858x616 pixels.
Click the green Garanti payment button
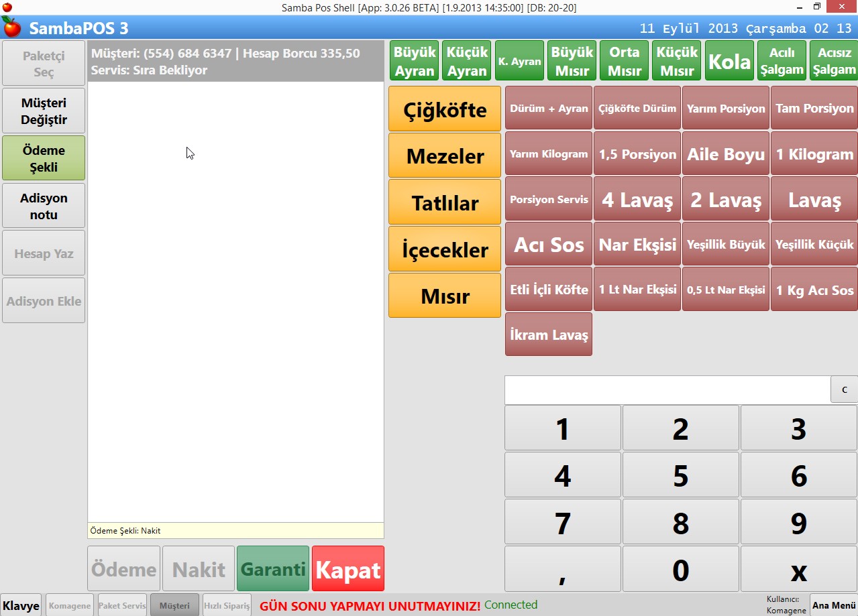point(273,569)
